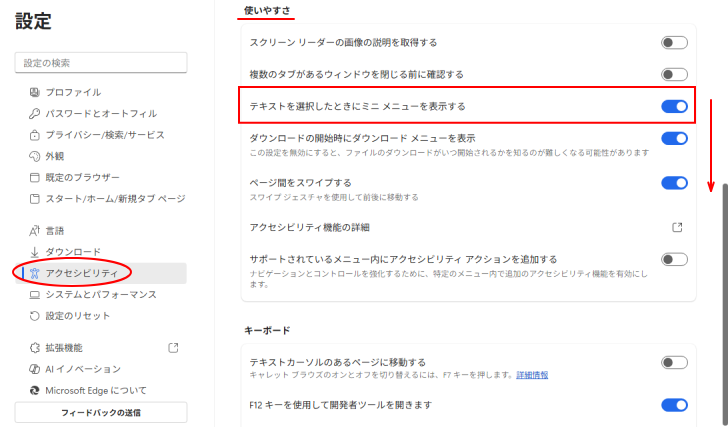Click the 設定の検索 search field

[101, 63]
